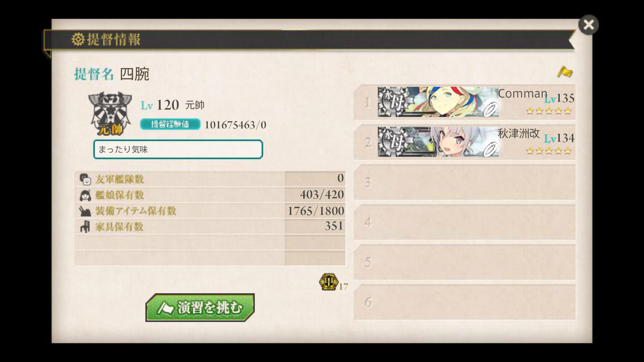Select empty fleet slot 3
The image size is (644, 362).
click(465, 182)
